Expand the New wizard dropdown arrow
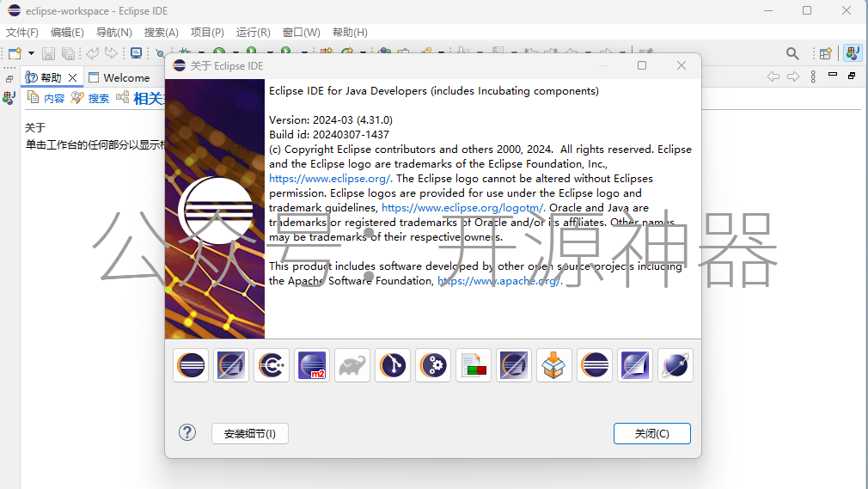Image resolution: width=868 pixels, height=489 pixels. tap(31, 53)
